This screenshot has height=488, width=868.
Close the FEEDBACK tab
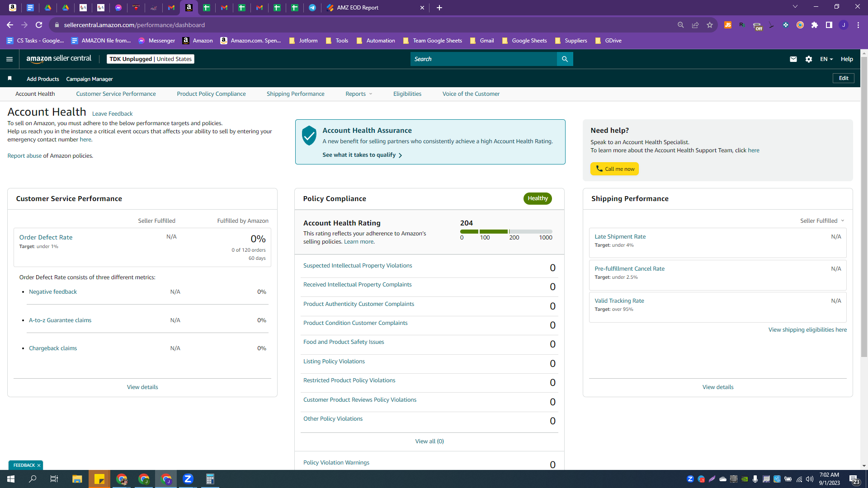(x=39, y=465)
